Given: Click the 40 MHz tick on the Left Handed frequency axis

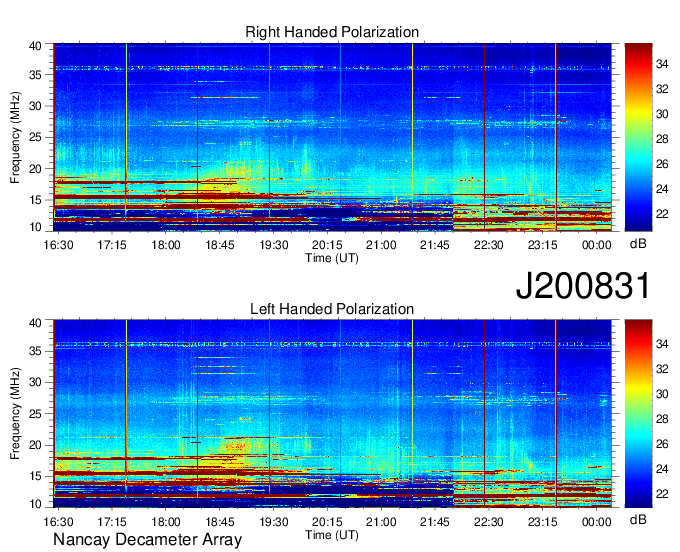Looking at the screenshot, I should point(35,322).
